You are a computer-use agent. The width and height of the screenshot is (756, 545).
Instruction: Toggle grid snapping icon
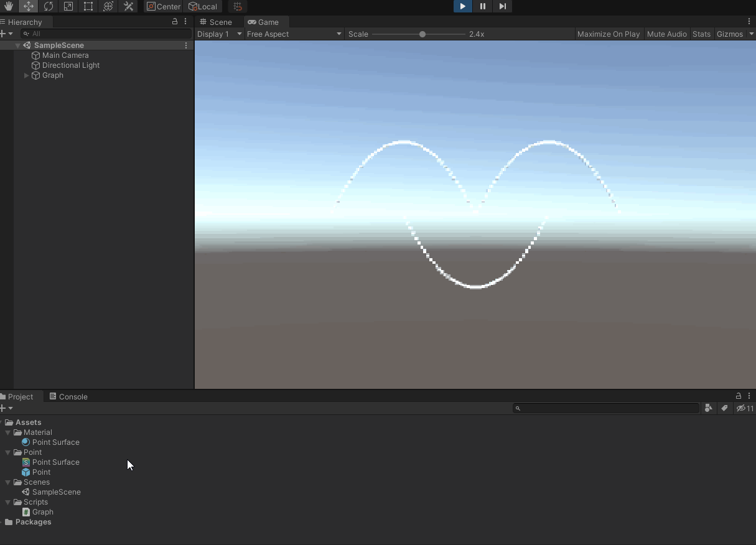tap(238, 6)
